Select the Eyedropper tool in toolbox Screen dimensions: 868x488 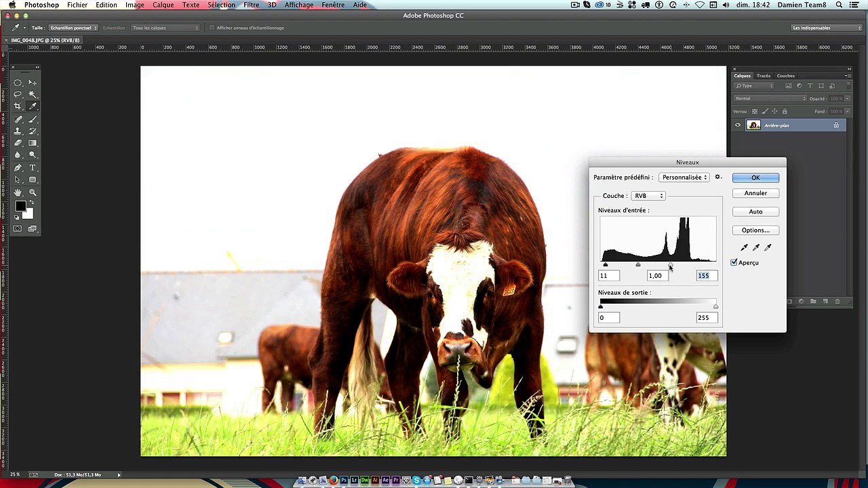[33, 106]
